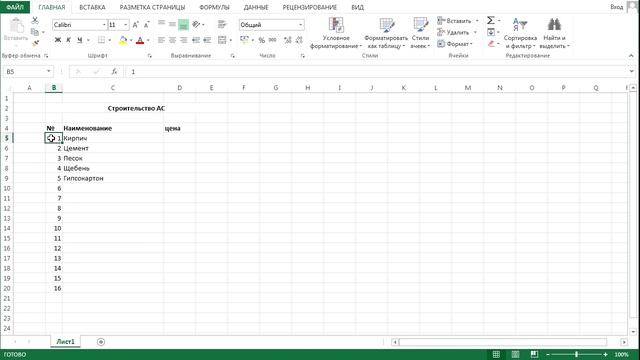The image size is (640, 360).
Task: Apply Percent style (%)
Action: [262, 40]
